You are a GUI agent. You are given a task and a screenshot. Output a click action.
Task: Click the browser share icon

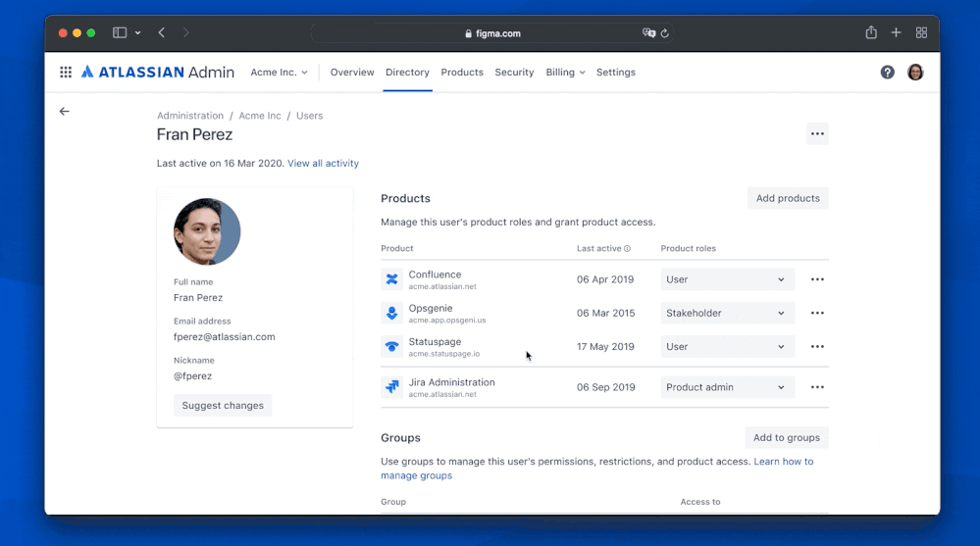871,32
